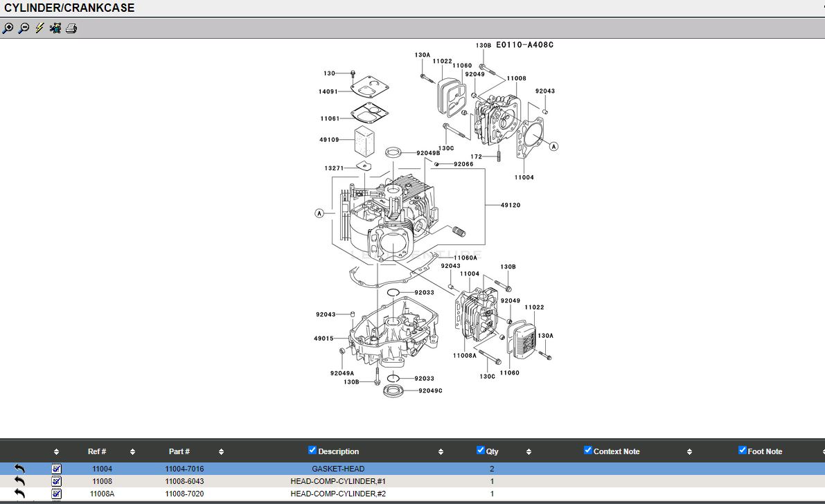
Task: Click the fit-to-selection toolbar icon
Action: coord(55,28)
